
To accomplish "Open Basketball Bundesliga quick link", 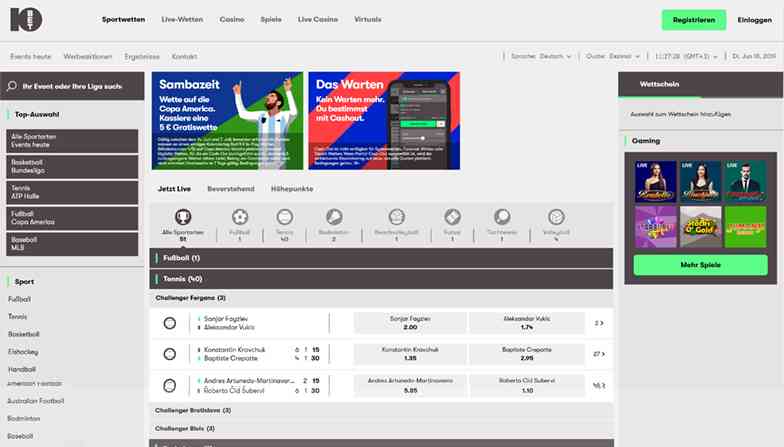I will pyautogui.click(x=72, y=167).
